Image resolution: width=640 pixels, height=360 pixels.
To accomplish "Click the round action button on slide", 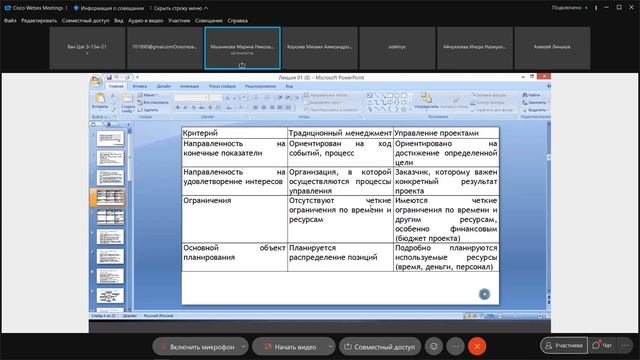I will click(484, 294).
